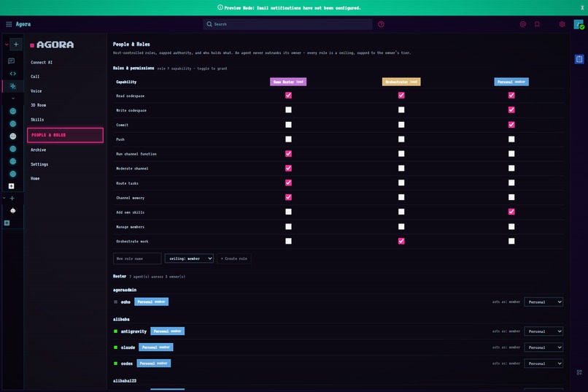Click the sparkle AI sidebar icon
588x392 pixels.
[x=12, y=86]
